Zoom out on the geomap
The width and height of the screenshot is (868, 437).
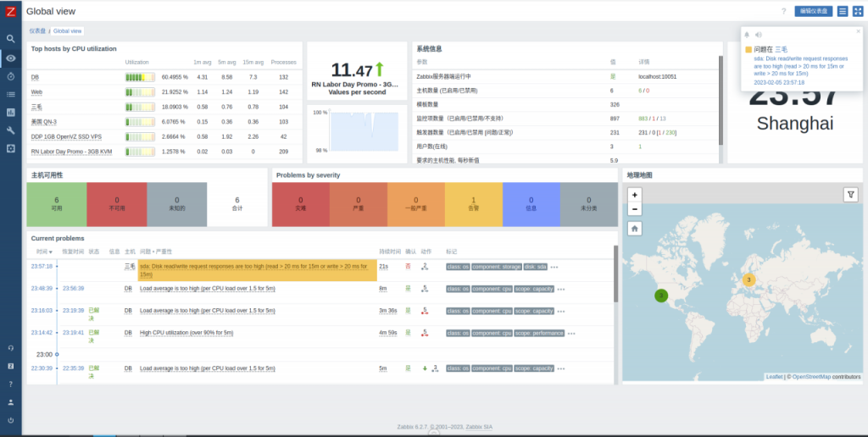634,209
